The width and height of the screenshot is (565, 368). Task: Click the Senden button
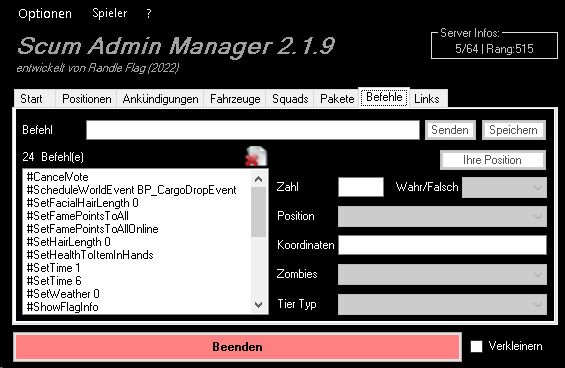coord(450,130)
